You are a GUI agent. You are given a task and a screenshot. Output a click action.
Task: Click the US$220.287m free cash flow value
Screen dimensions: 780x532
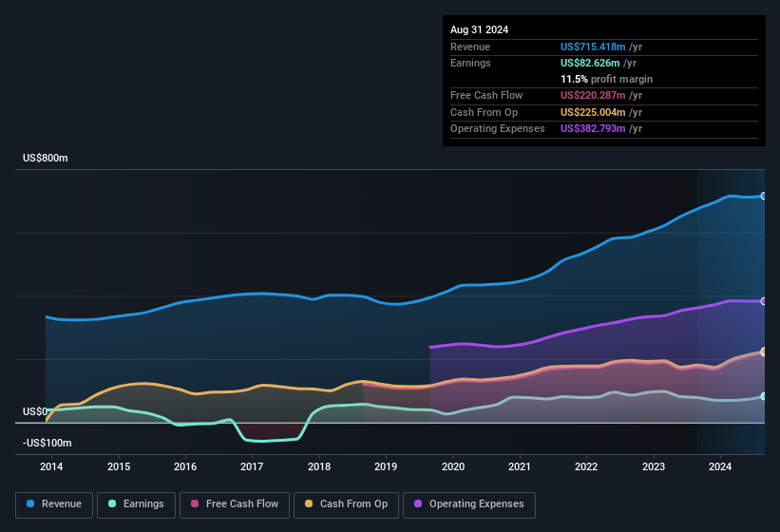[x=593, y=95]
